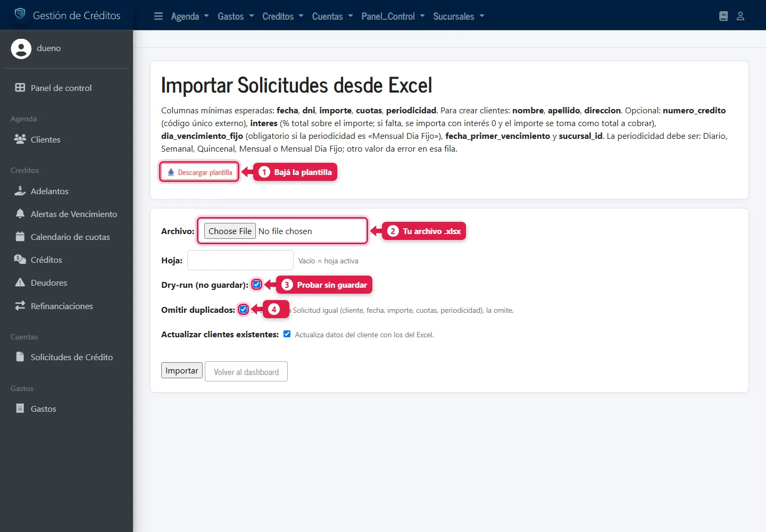Click the shield logo icon in the header
Image resolution: width=766 pixels, height=532 pixels.
[20, 14]
